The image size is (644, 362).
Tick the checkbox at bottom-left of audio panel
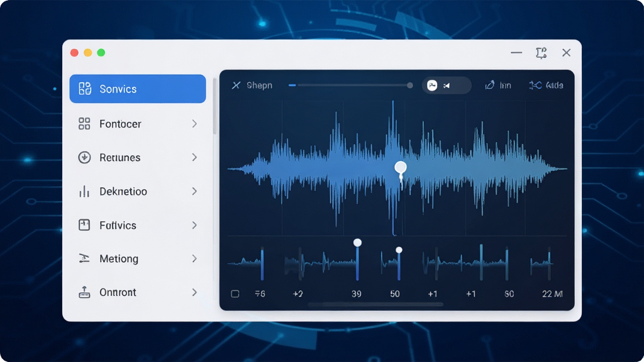(x=235, y=294)
